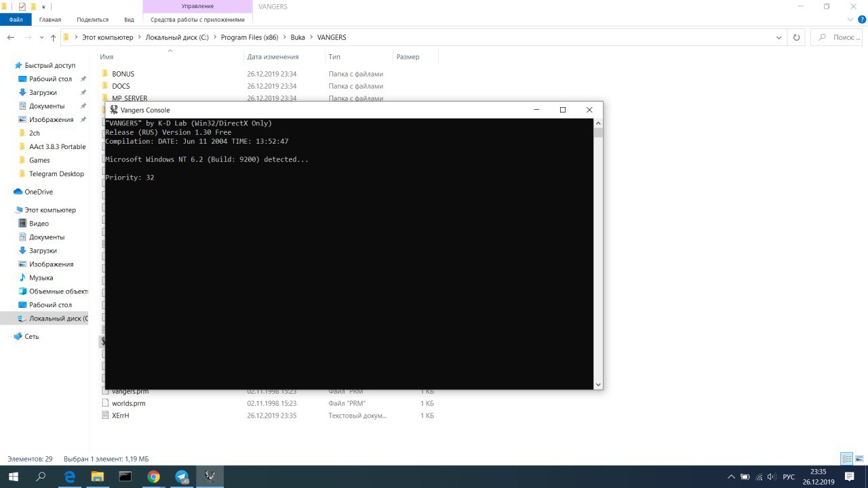Screen dimensions: 868x488
Task: Click the New folder quick access icon
Action: pos(33,6)
